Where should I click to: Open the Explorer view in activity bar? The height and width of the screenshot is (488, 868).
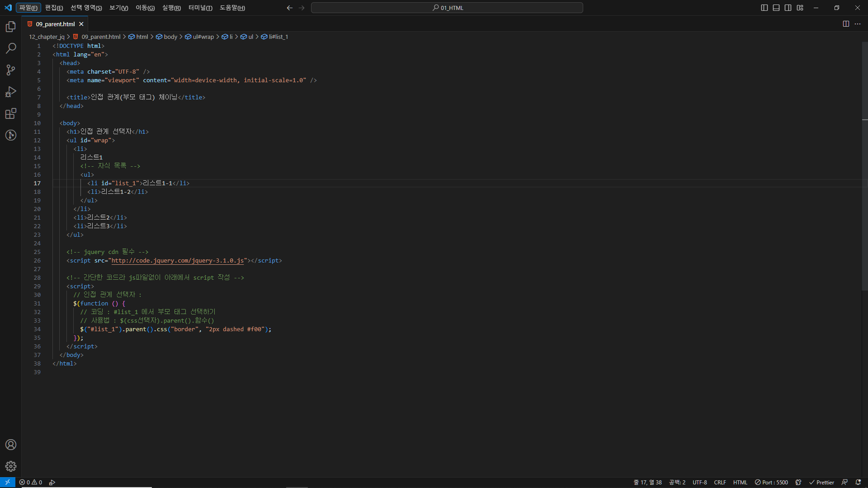[x=11, y=27]
